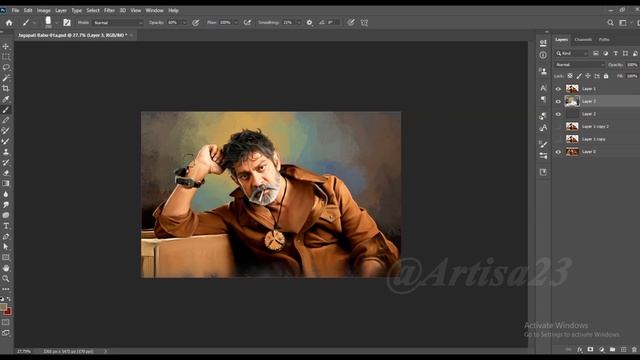Screen dimensions: 640x360
Task: Open the Filter menu
Action: tap(109, 11)
